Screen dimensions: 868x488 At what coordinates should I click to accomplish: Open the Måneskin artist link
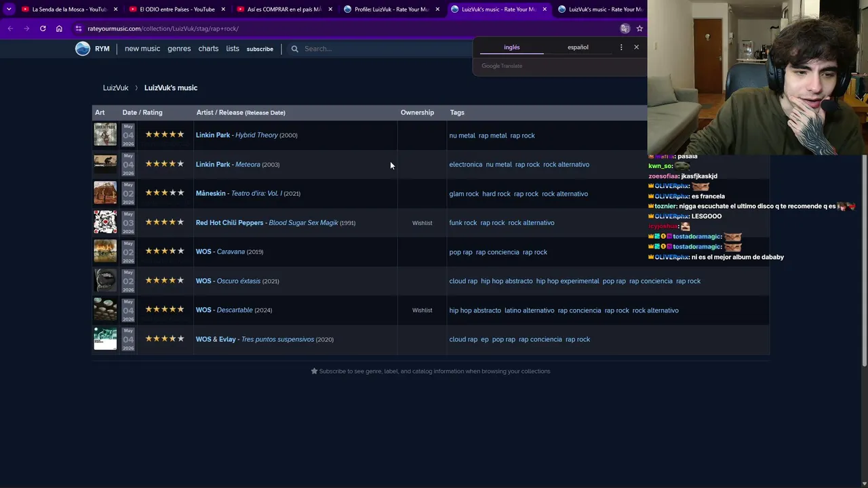pos(210,193)
